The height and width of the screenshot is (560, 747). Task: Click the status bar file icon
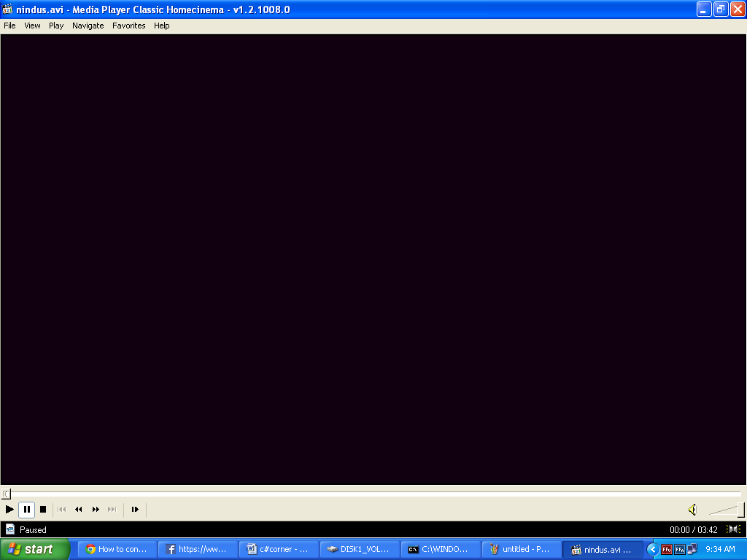tap(10, 529)
